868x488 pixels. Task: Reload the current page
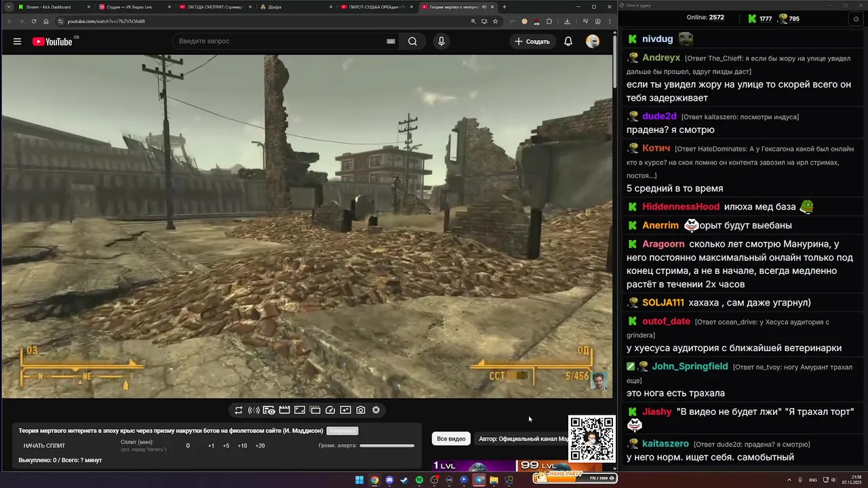34,21
